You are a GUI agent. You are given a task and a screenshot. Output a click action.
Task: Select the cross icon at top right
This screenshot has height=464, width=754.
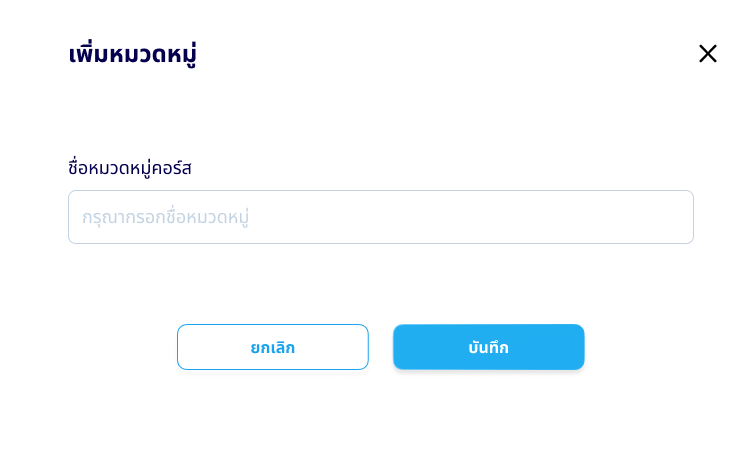point(708,54)
